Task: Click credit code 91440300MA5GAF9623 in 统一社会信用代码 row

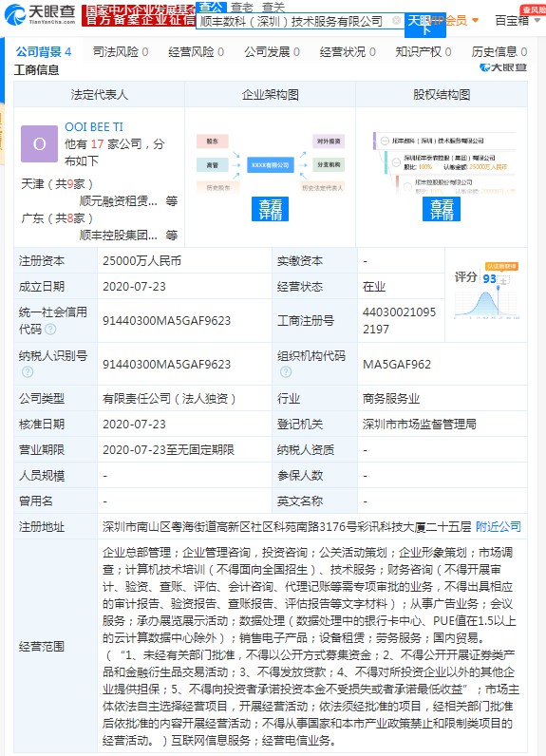Action: coord(167,321)
